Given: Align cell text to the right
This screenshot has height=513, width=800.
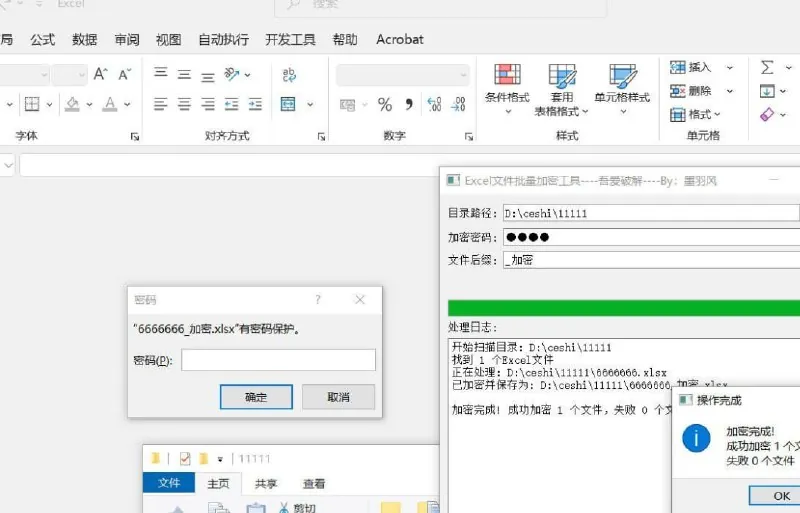Looking at the screenshot, I should [208, 104].
